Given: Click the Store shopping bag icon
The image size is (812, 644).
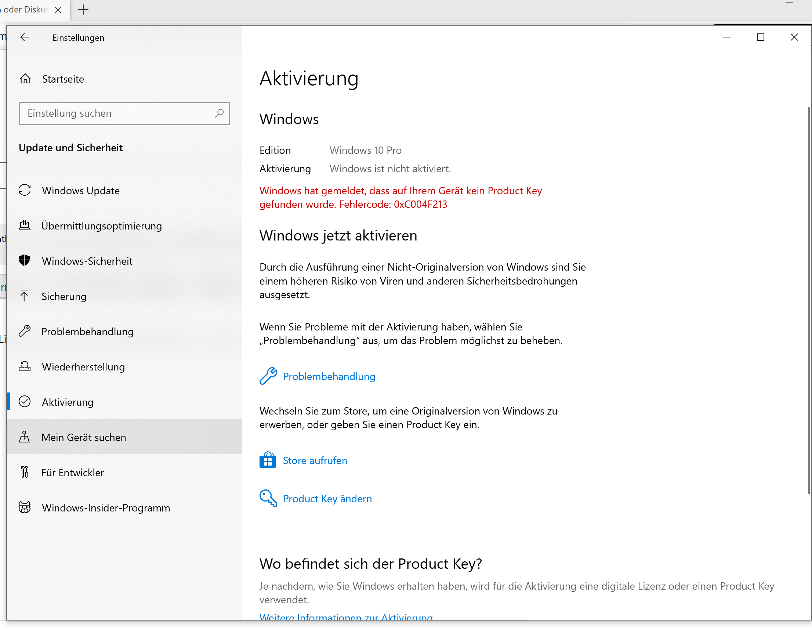Looking at the screenshot, I should (268, 460).
